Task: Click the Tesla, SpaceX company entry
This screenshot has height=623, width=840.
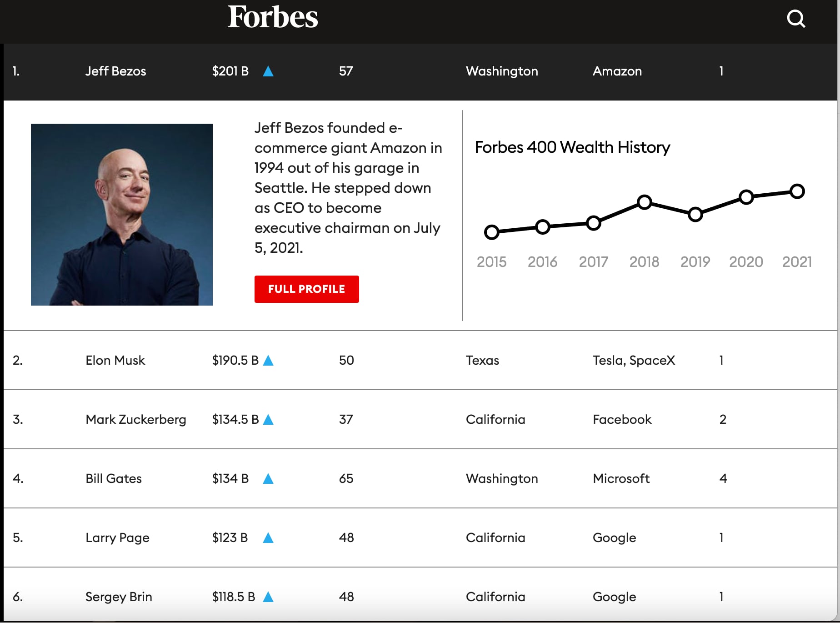Action: click(x=634, y=360)
